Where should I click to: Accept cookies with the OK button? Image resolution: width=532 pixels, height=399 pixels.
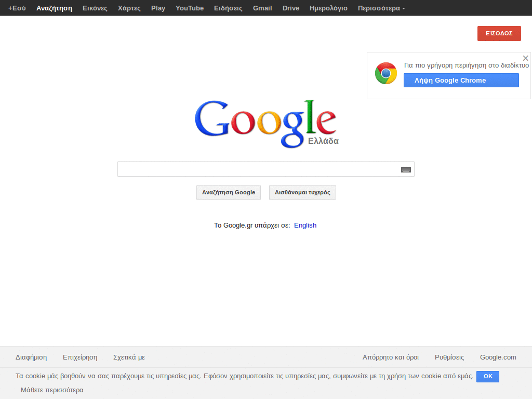pyautogui.click(x=488, y=376)
